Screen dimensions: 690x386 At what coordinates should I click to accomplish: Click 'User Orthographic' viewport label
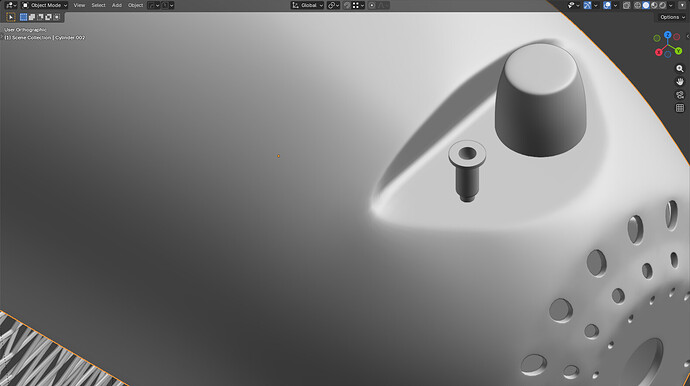point(25,30)
